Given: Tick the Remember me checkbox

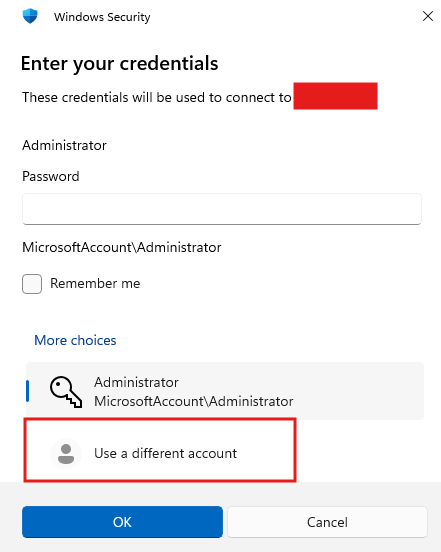Looking at the screenshot, I should point(32,284).
